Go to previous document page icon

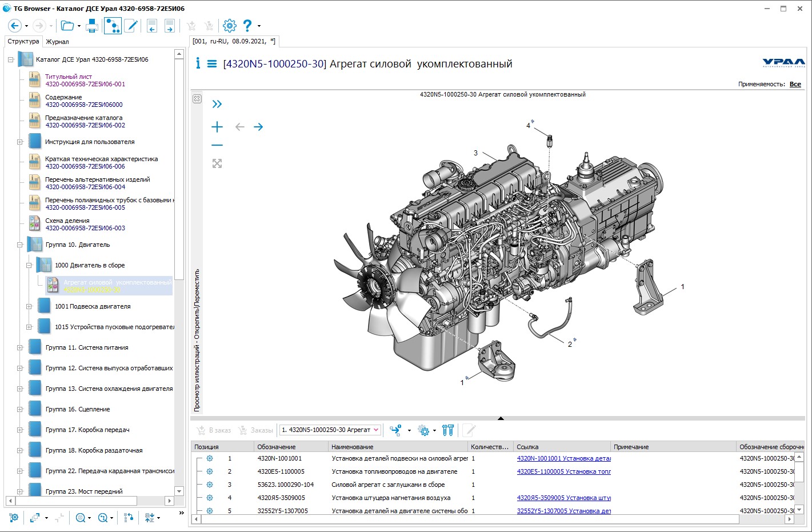coord(152,26)
